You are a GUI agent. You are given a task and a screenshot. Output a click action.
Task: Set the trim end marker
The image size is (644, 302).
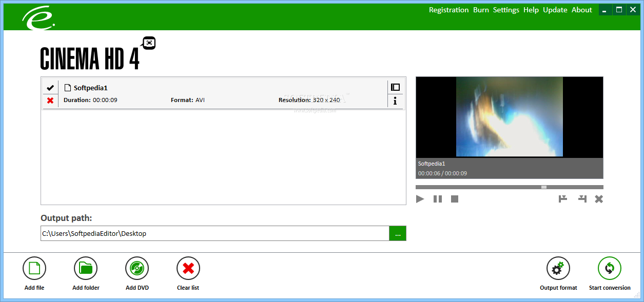pyautogui.click(x=582, y=199)
